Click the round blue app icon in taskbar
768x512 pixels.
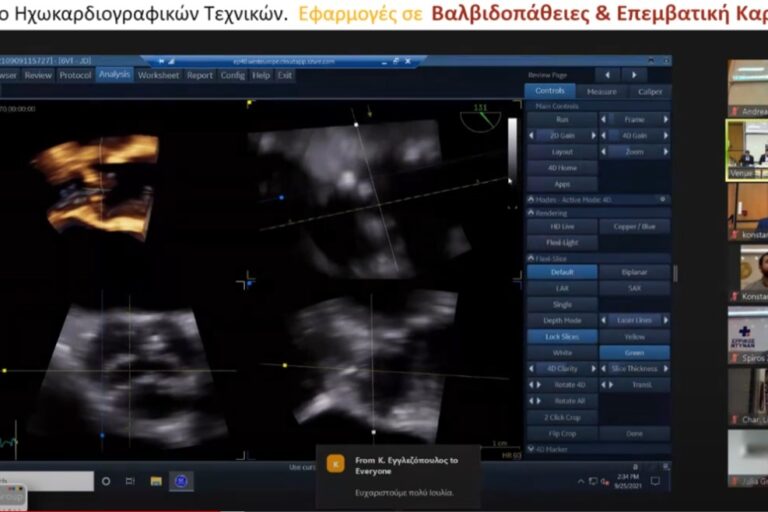181,481
